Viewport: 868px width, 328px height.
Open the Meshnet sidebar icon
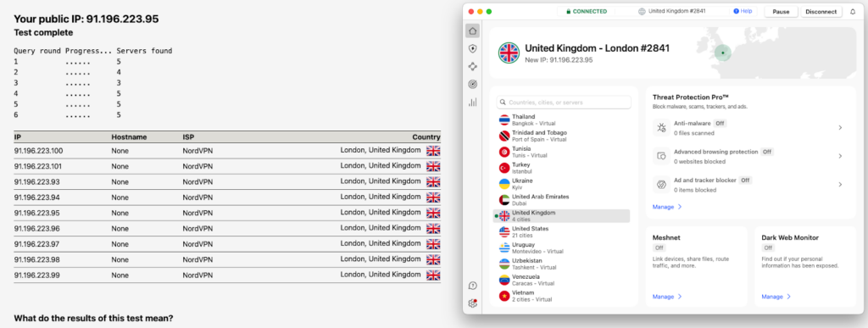pyautogui.click(x=472, y=66)
